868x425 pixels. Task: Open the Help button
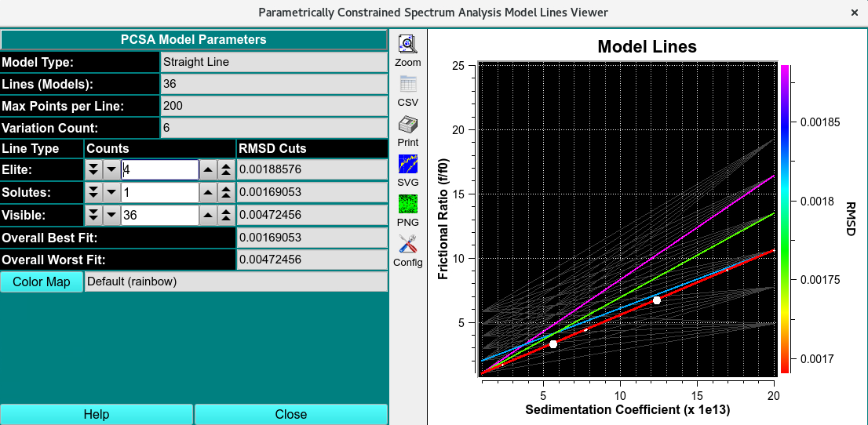point(97,414)
